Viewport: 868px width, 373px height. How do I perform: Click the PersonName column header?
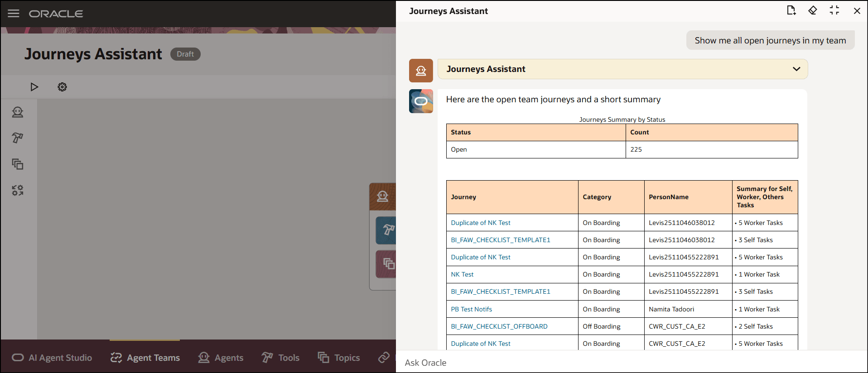pos(688,197)
